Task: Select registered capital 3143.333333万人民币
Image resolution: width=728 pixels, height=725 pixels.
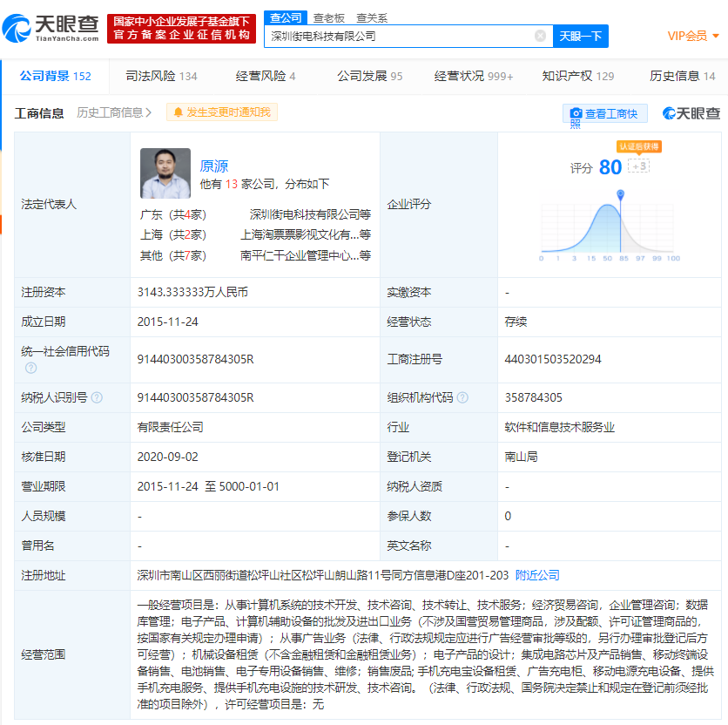Action: click(x=192, y=292)
